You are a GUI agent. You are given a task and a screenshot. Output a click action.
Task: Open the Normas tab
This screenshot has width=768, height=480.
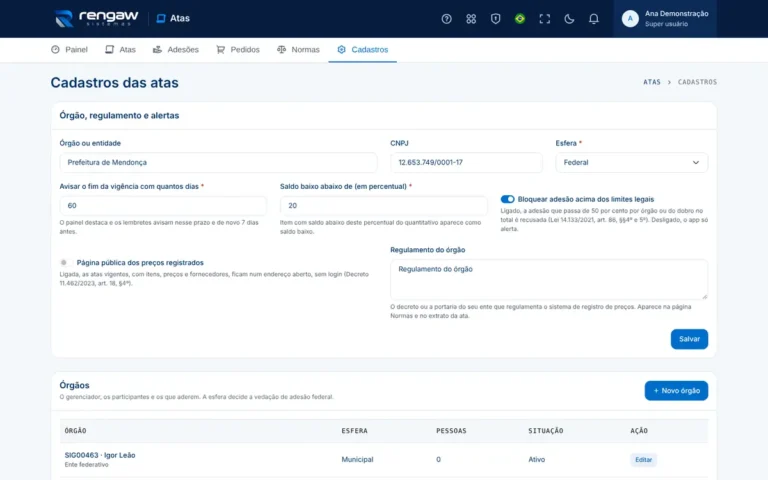[x=298, y=49]
